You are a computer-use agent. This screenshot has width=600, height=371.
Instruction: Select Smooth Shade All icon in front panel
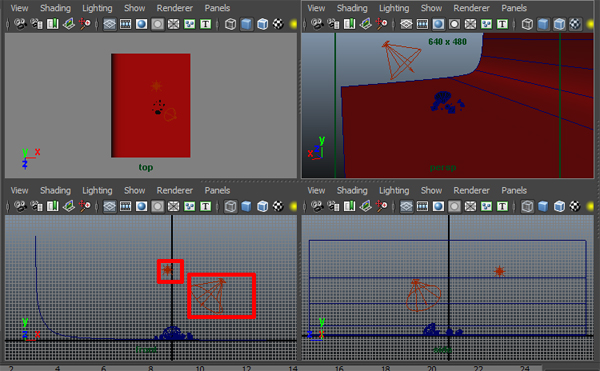(246, 207)
